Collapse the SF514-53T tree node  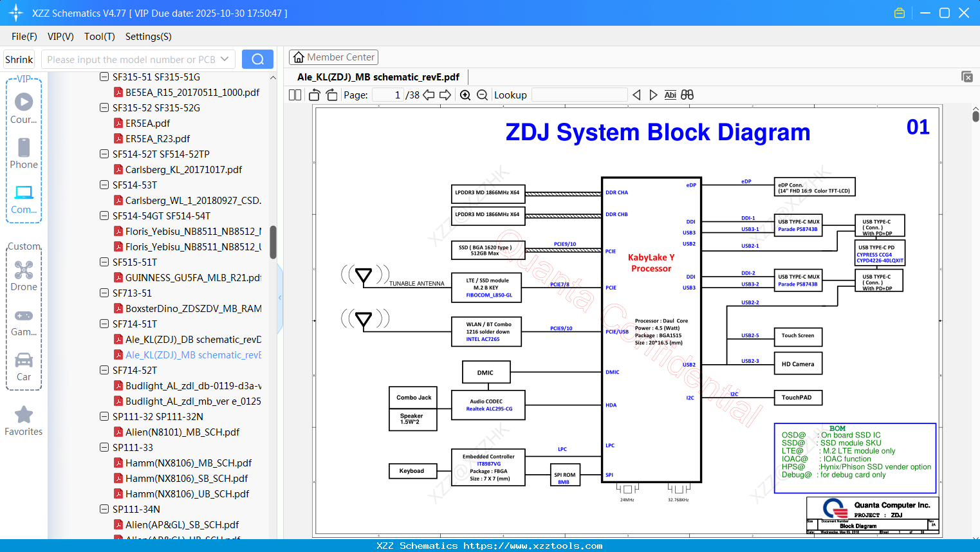pos(104,185)
